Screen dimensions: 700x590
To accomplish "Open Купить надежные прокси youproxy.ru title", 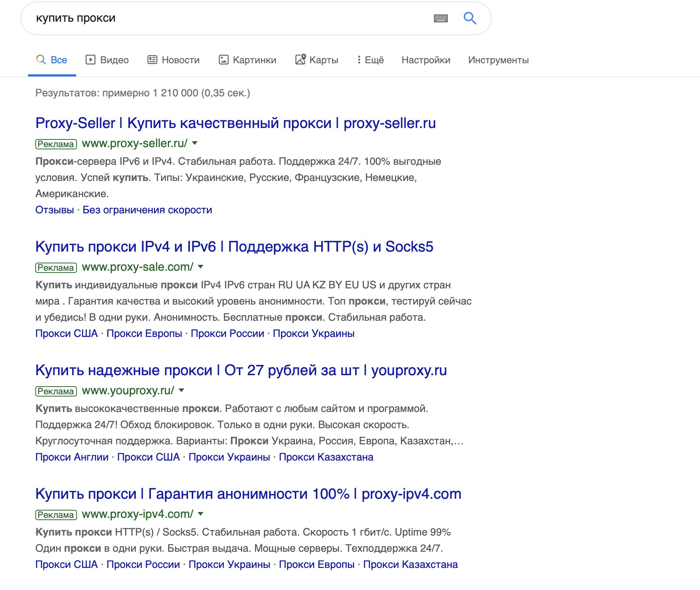I will point(241,370).
